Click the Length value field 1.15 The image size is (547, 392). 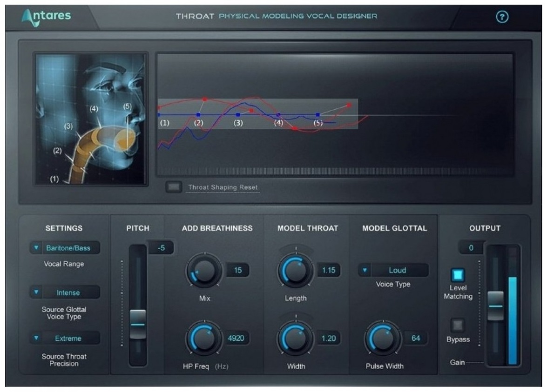[329, 270]
